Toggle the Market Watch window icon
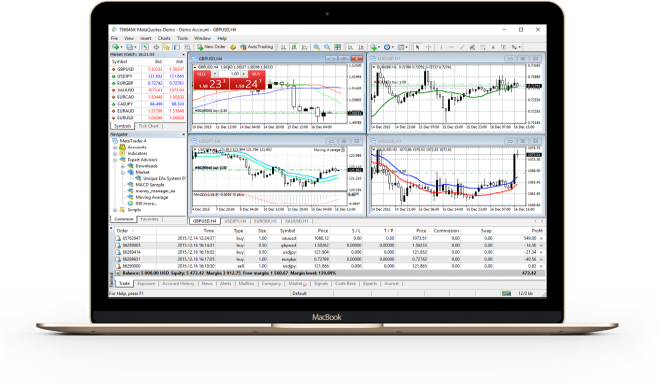 (145, 47)
